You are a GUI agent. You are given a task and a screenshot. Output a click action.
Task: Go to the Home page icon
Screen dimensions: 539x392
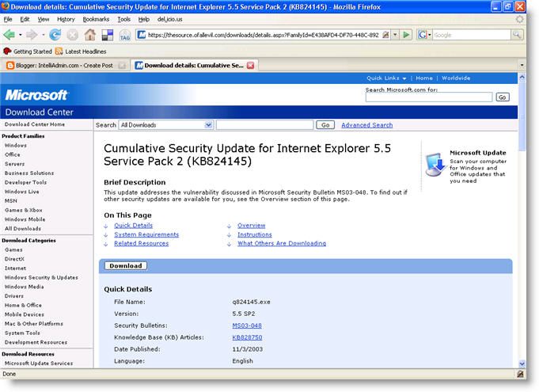pos(90,35)
